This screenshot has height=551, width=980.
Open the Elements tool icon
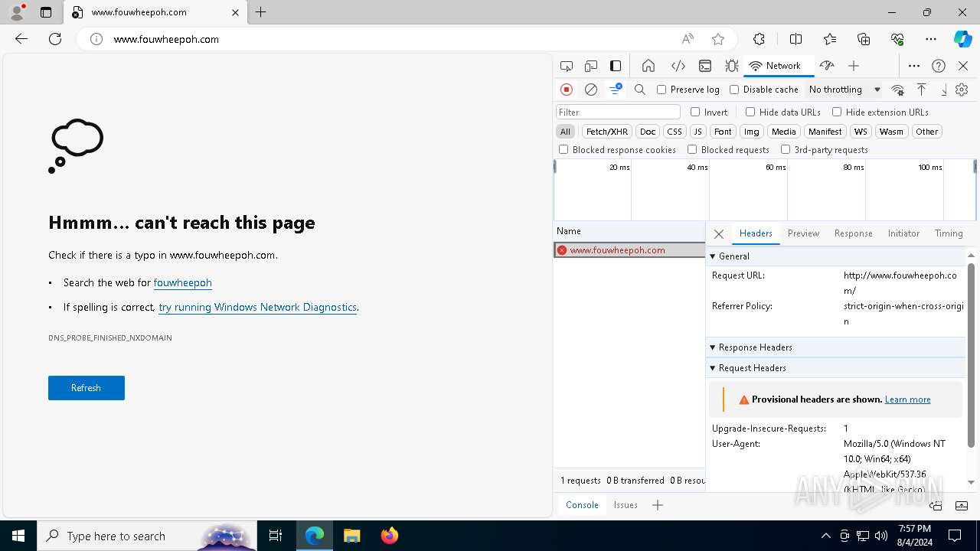[x=678, y=66]
